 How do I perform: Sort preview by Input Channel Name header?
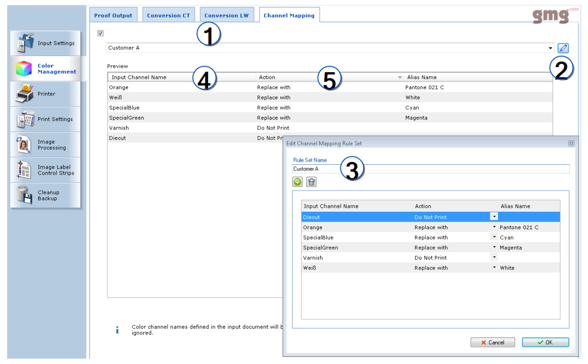181,77
